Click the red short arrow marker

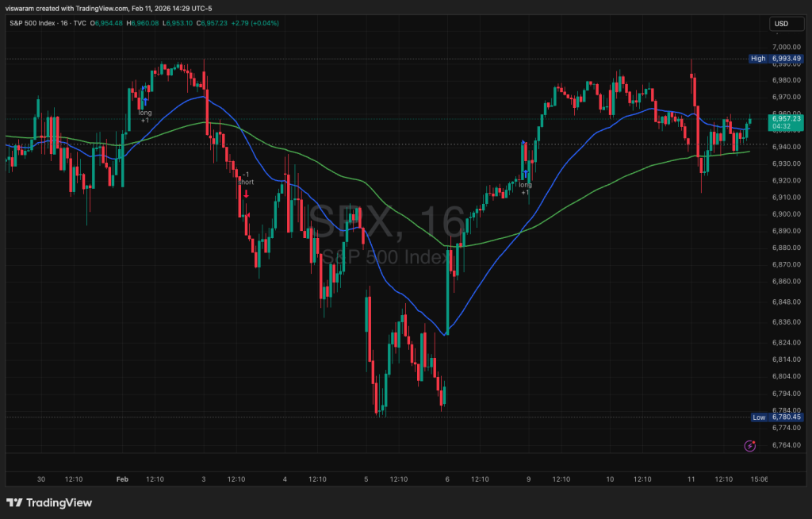pos(247,194)
